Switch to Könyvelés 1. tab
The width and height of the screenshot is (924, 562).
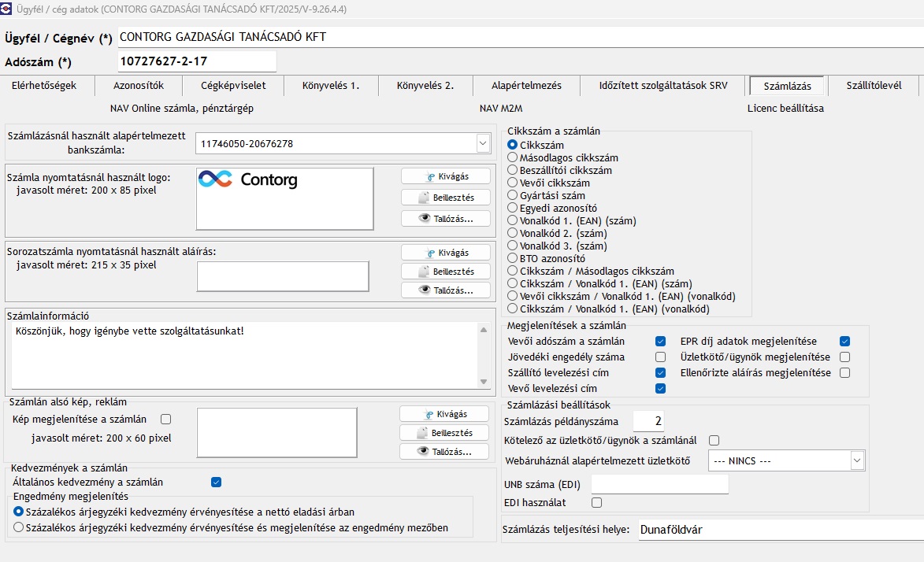pyautogui.click(x=331, y=86)
